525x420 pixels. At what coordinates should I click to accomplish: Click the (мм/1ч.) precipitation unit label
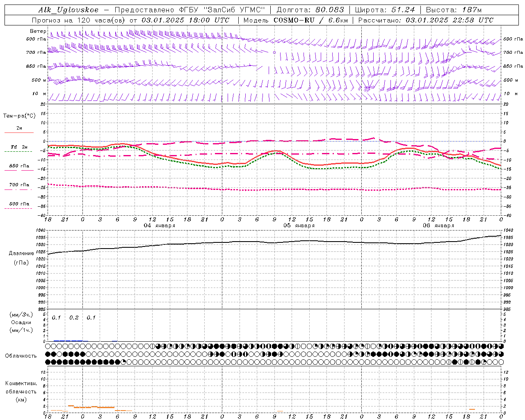21,330
